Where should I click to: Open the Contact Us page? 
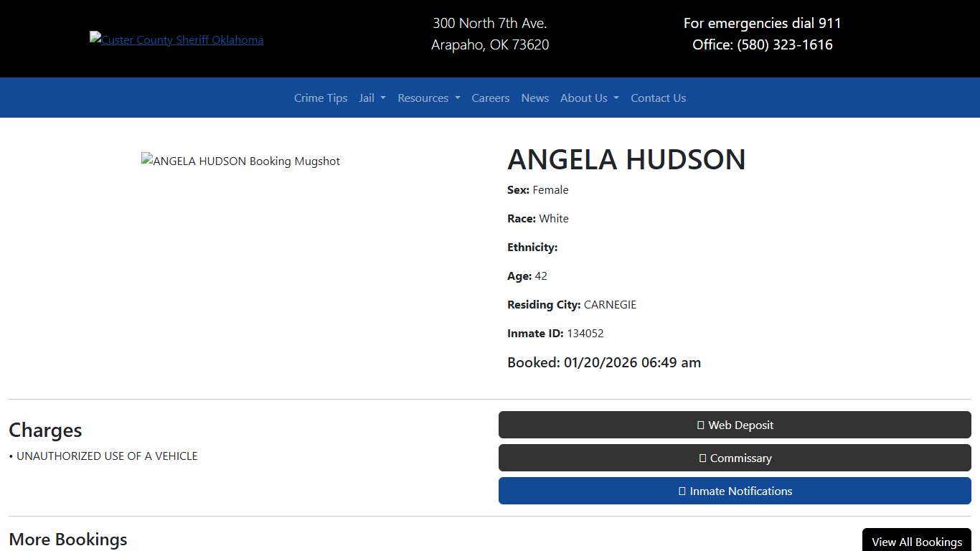coord(658,98)
